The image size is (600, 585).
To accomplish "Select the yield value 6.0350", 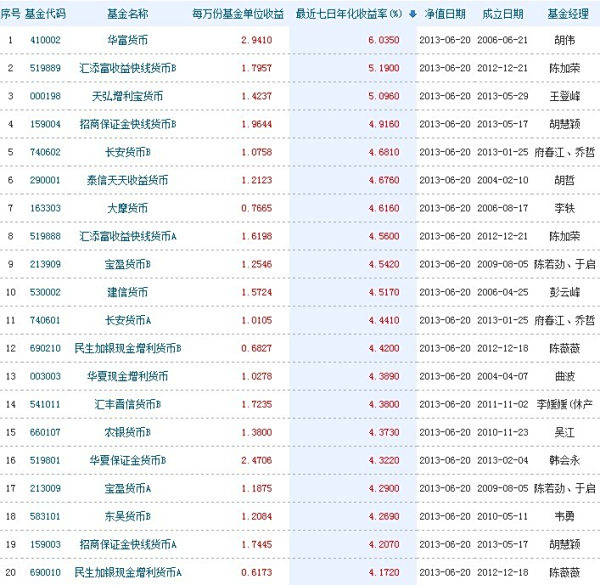I will (384, 40).
